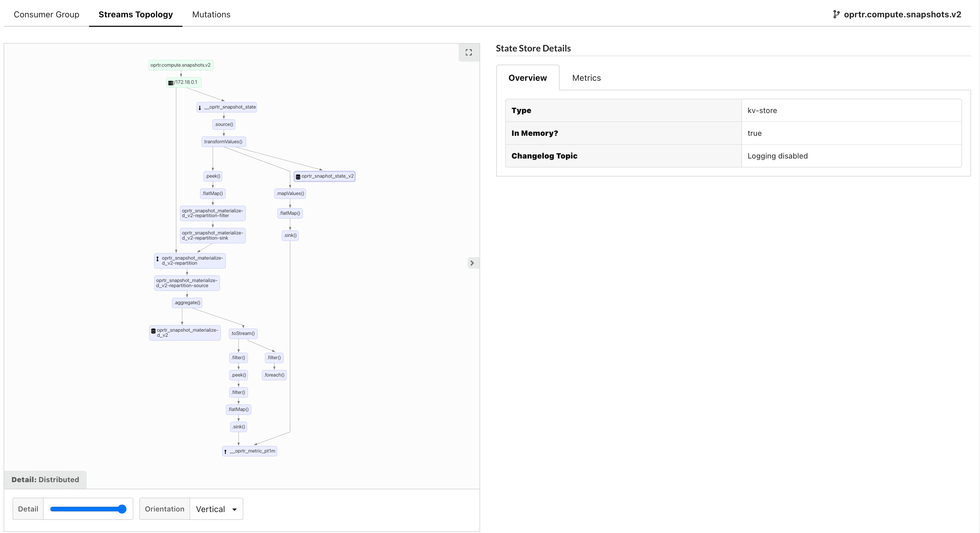Viewport: 980px width, 533px height.
Task: Switch to the Mutations tab
Action: [x=211, y=14]
